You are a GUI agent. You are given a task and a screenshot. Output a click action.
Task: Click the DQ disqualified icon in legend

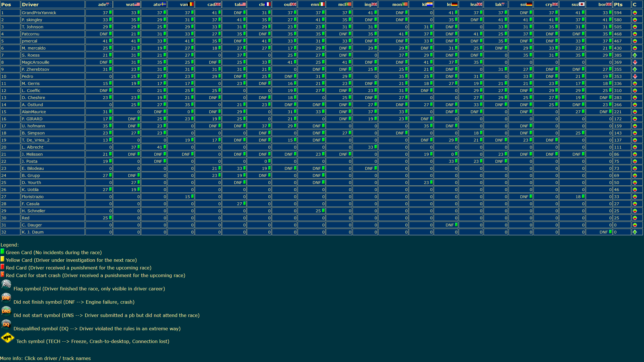(6, 325)
